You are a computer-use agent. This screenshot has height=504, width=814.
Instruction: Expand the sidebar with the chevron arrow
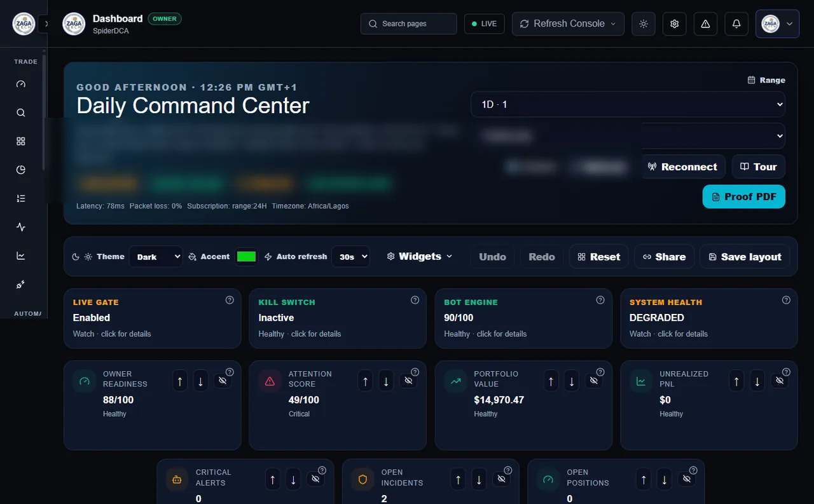(46, 24)
